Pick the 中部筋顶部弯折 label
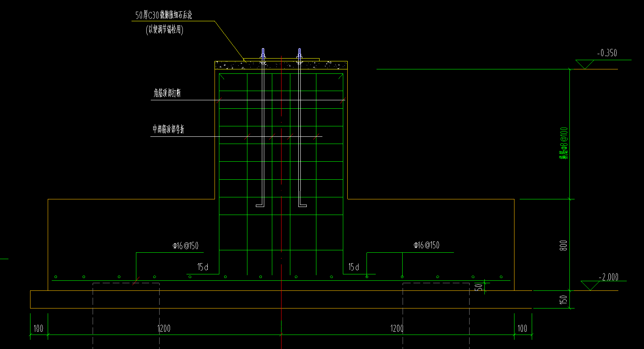The width and height of the screenshot is (644, 349). pyautogui.click(x=168, y=129)
